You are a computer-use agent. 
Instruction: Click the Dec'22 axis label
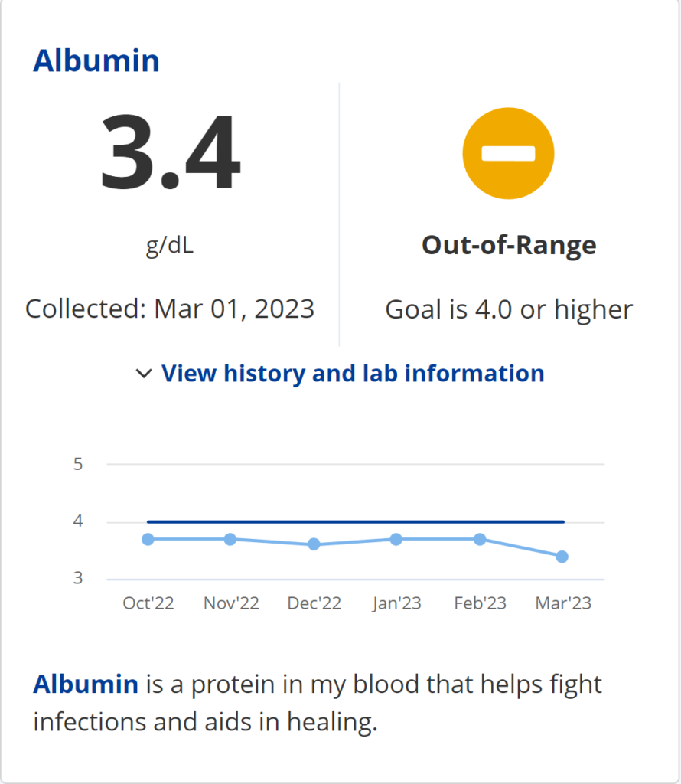(x=314, y=603)
